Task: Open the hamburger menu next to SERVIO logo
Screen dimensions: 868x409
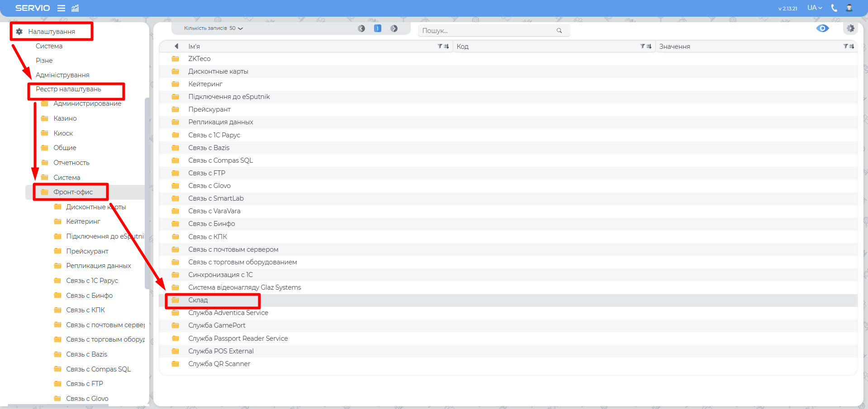Action: 61,8
